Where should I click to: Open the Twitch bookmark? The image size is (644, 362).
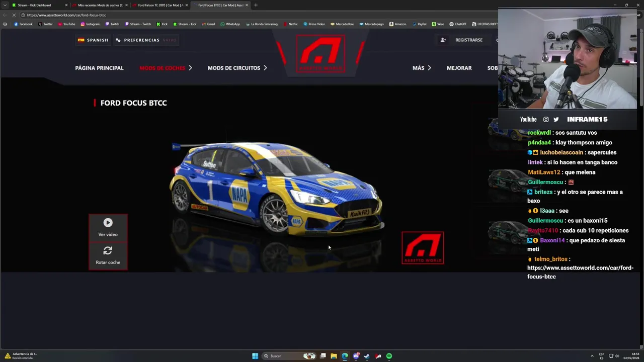click(x=112, y=24)
